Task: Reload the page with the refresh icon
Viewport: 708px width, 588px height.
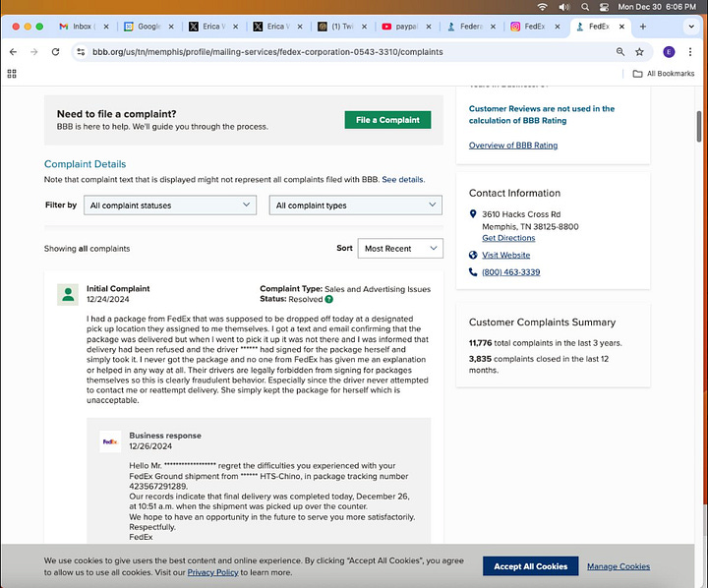Action: tap(55, 52)
